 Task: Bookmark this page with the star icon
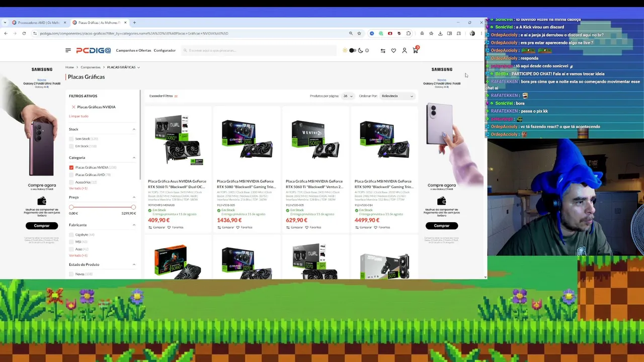point(359,33)
